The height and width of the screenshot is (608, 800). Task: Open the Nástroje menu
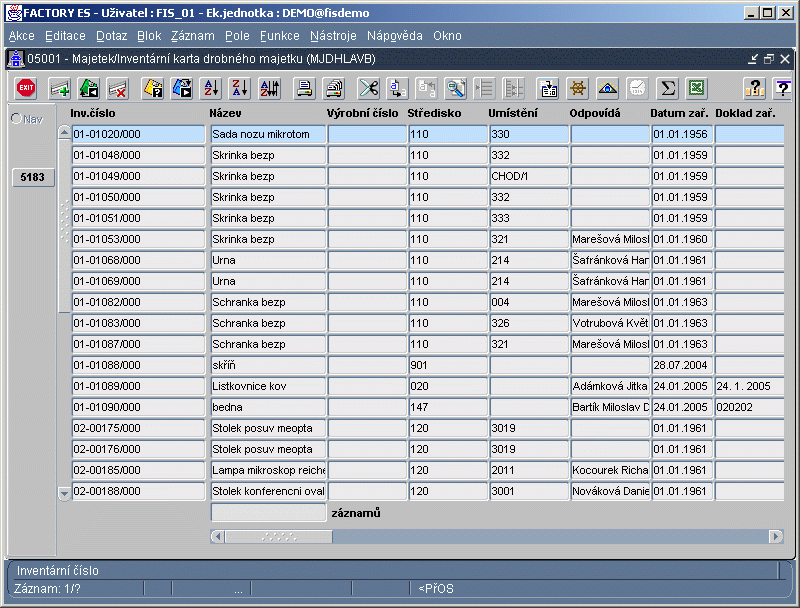coord(333,36)
